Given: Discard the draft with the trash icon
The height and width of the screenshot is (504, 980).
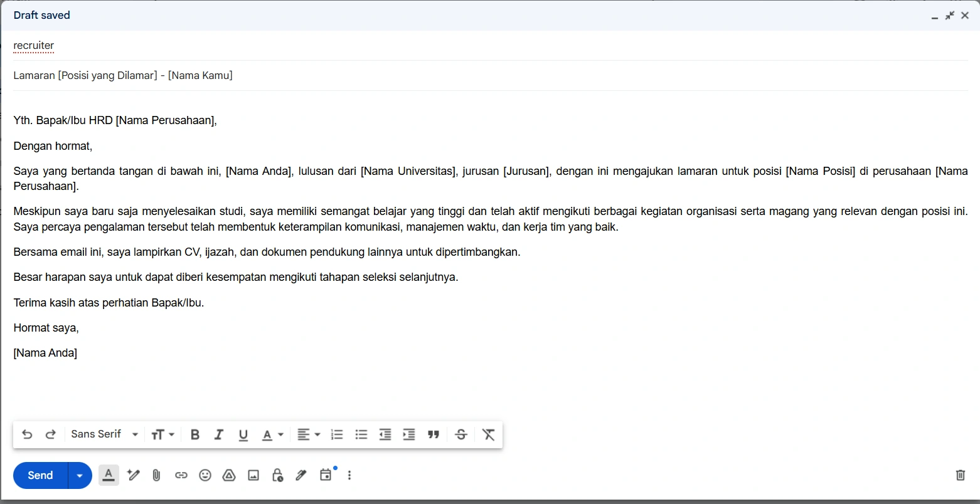Looking at the screenshot, I should pos(960,475).
